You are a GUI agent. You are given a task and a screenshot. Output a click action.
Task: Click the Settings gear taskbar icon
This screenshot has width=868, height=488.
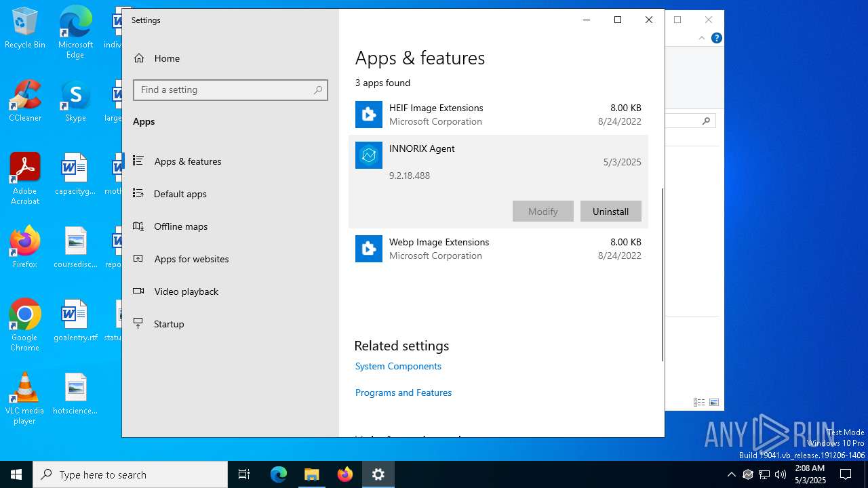[378, 474]
